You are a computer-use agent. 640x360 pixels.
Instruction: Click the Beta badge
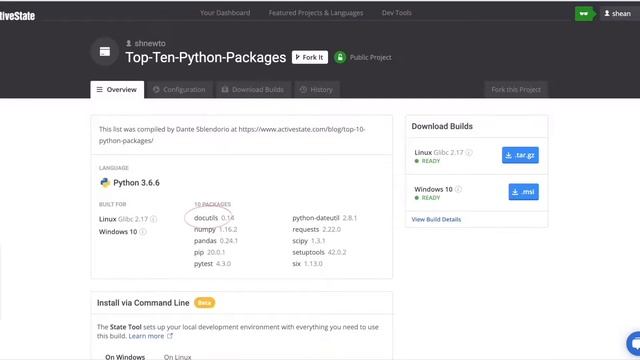coord(204,303)
